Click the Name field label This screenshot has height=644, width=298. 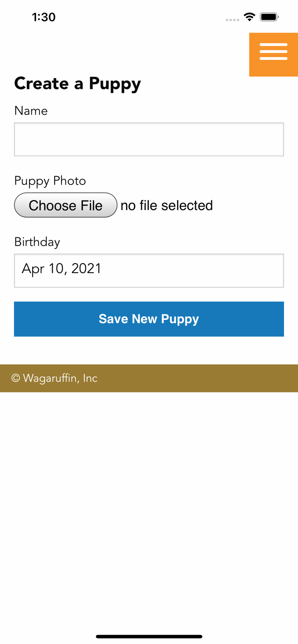pyautogui.click(x=31, y=111)
